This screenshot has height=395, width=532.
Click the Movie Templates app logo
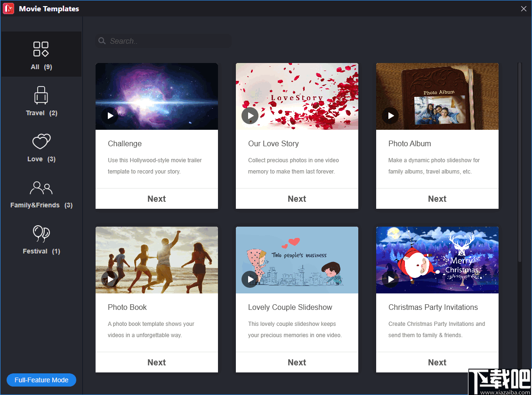click(x=8, y=8)
